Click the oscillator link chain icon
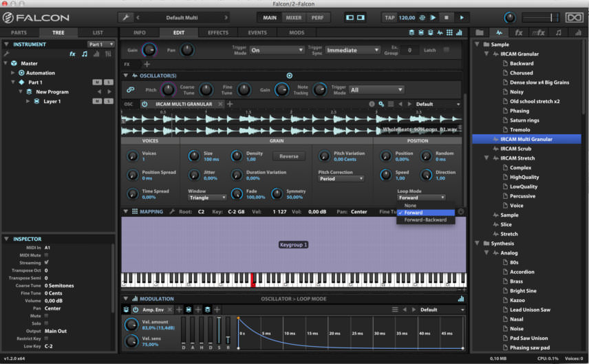The width and height of the screenshot is (589, 364). tap(130, 89)
